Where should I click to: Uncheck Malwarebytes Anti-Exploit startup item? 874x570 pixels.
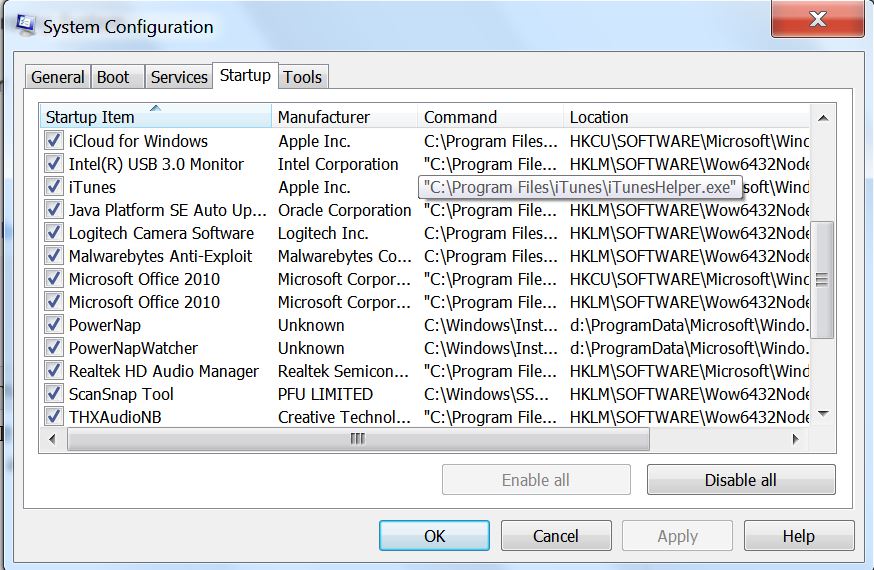pos(54,256)
